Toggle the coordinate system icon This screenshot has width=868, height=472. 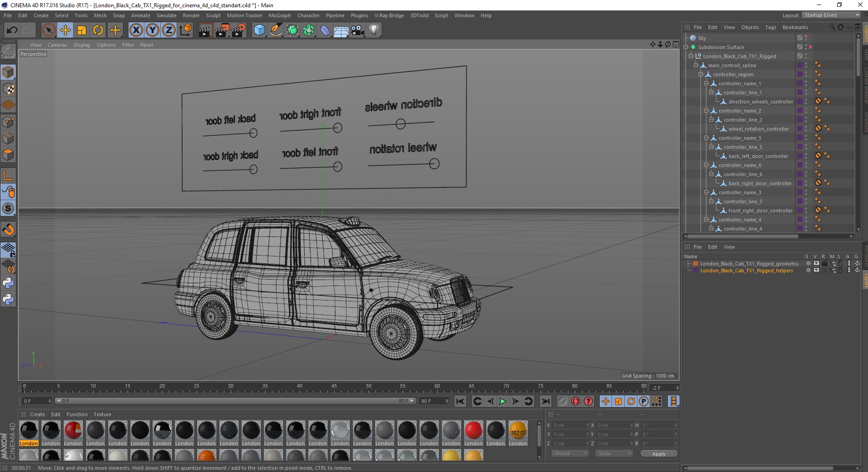(x=185, y=30)
